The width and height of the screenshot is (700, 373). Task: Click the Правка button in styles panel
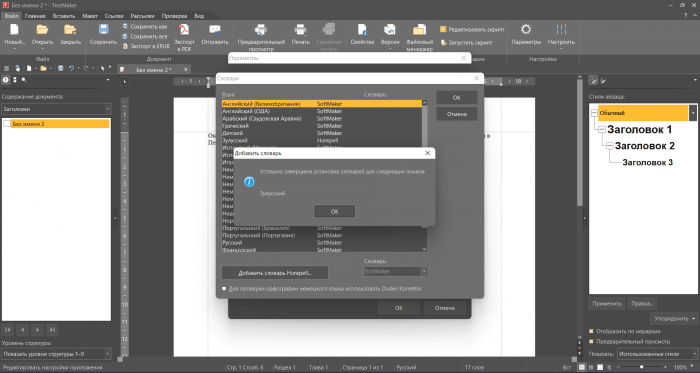[642, 303]
